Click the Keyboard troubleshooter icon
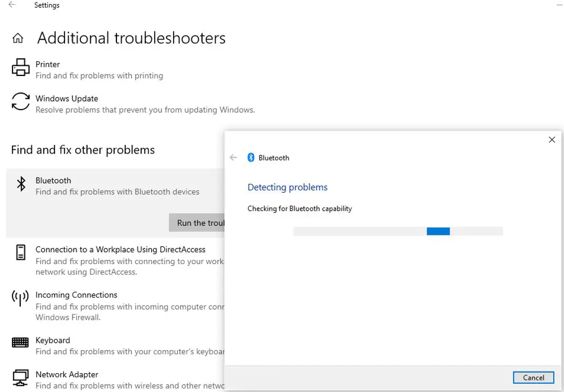The height and width of the screenshot is (392, 564). click(20, 342)
